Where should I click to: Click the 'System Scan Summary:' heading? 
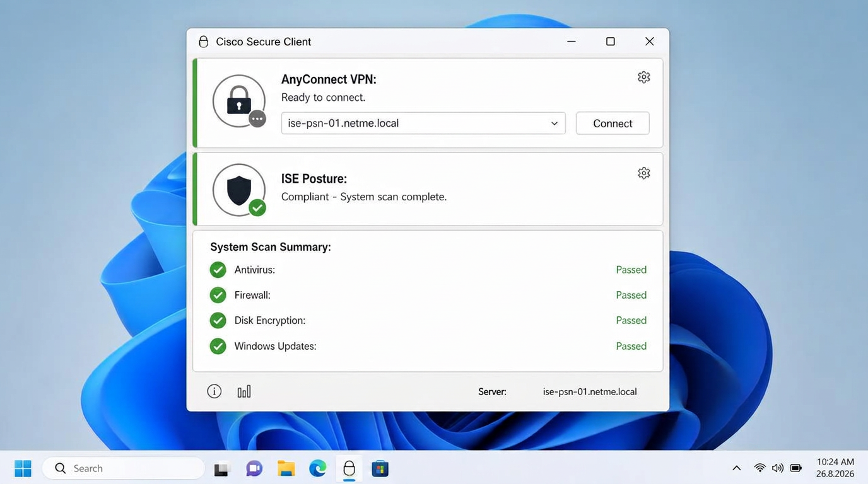tap(271, 247)
